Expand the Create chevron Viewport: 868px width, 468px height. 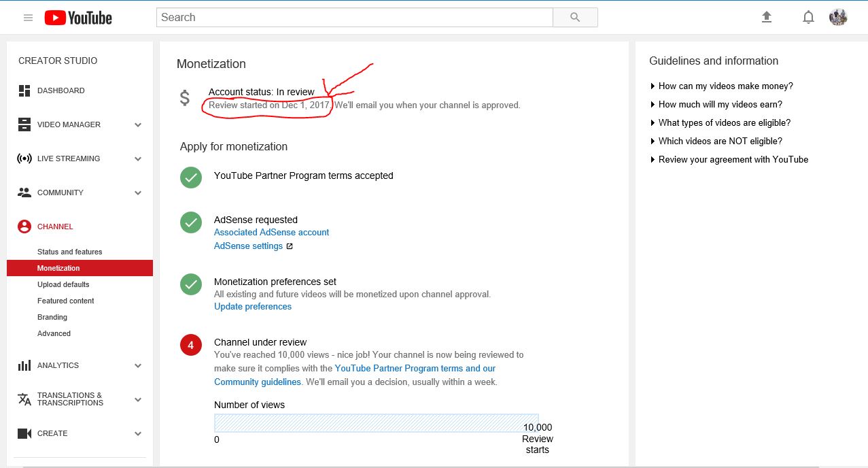click(138, 434)
